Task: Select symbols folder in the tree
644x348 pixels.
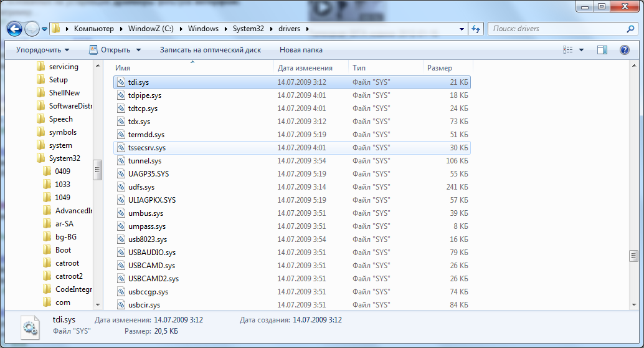Action: point(62,132)
